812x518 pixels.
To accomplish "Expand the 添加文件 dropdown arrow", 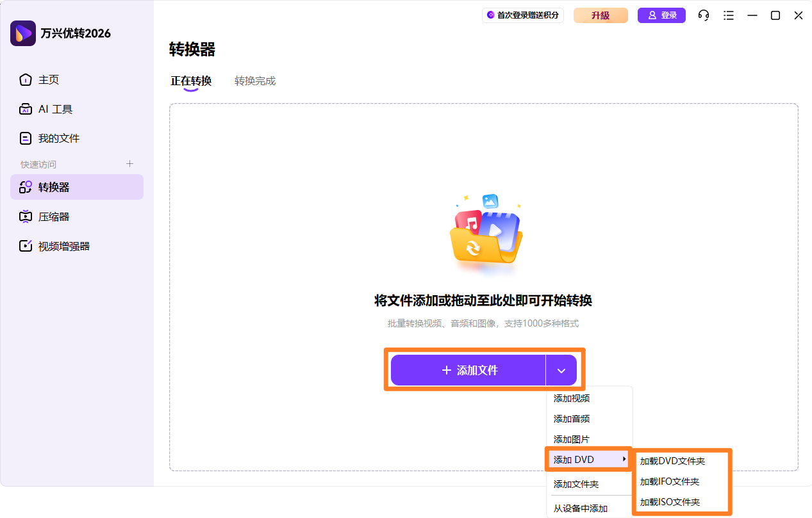I will [561, 369].
